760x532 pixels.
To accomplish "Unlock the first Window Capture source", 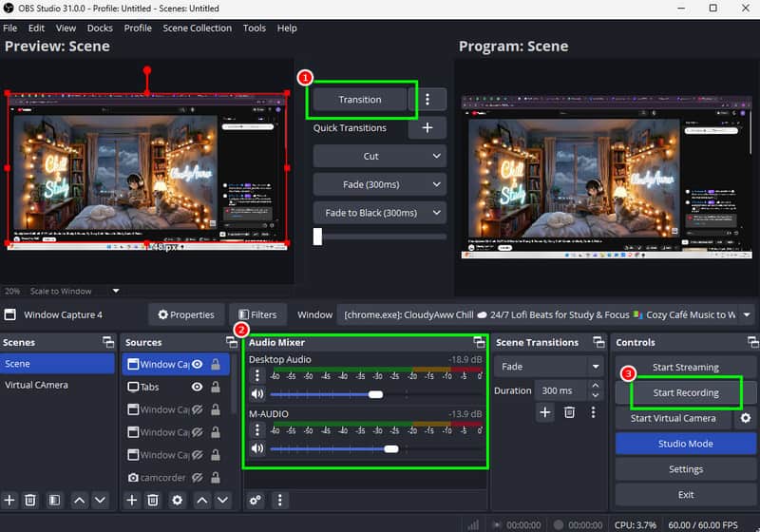I will point(216,365).
